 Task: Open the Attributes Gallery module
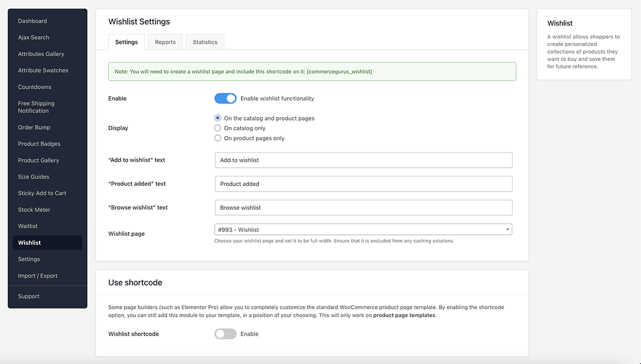coord(41,54)
